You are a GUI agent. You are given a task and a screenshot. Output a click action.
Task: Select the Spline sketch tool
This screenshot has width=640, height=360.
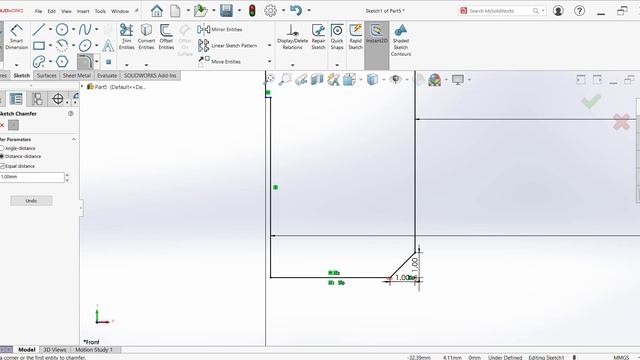click(85, 29)
